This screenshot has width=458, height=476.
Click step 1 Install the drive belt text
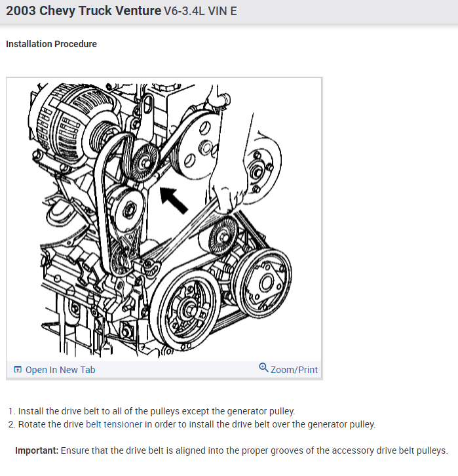157,411
